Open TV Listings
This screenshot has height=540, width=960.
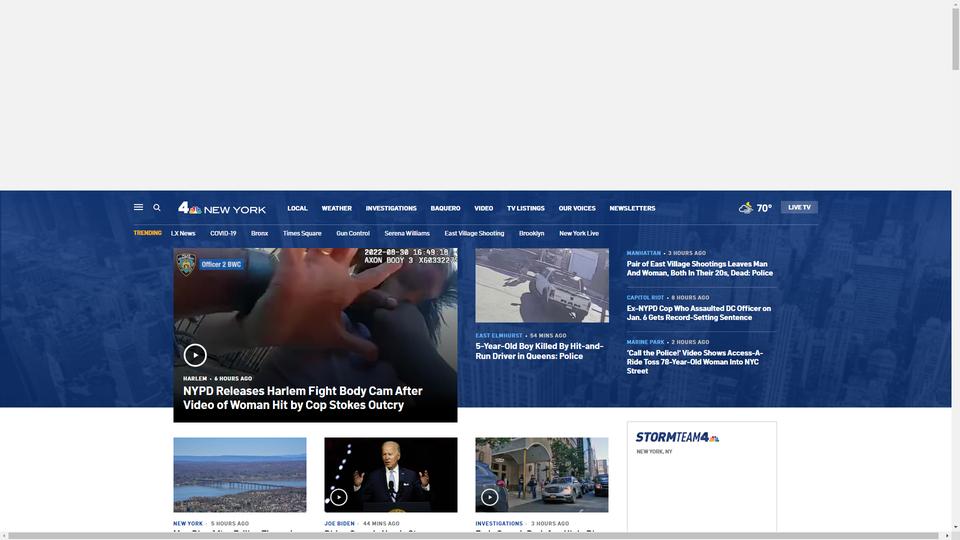(525, 208)
